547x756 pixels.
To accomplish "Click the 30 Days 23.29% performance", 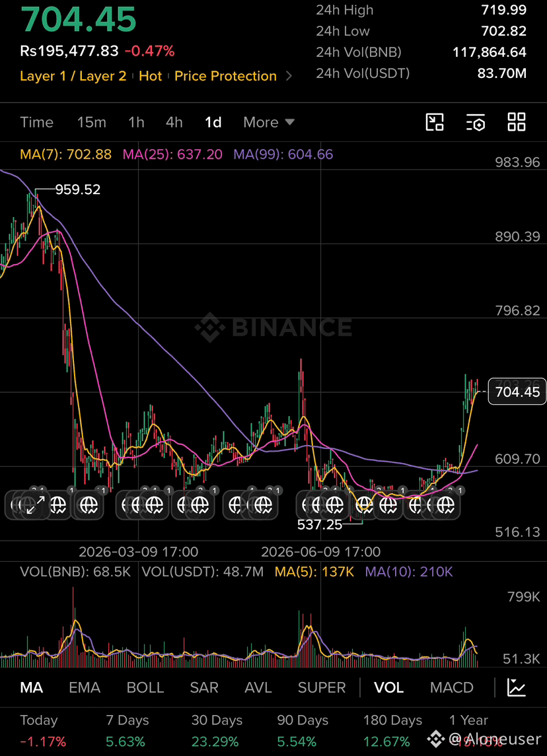I will [x=217, y=730].
